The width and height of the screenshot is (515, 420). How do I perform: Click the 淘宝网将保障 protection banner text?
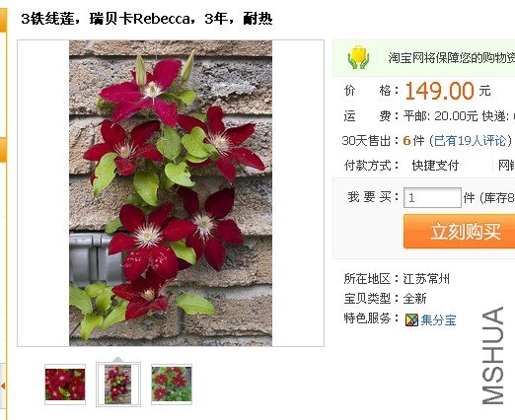coord(451,58)
